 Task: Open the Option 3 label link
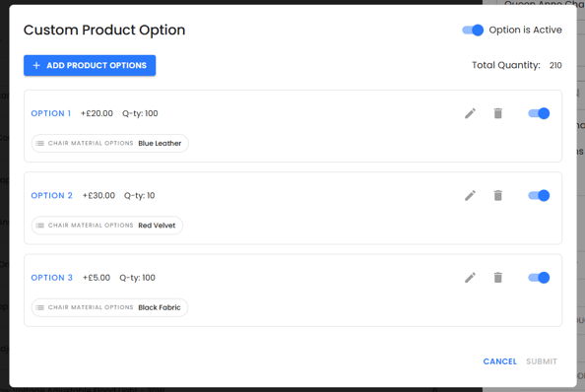click(x=51, y=278)
